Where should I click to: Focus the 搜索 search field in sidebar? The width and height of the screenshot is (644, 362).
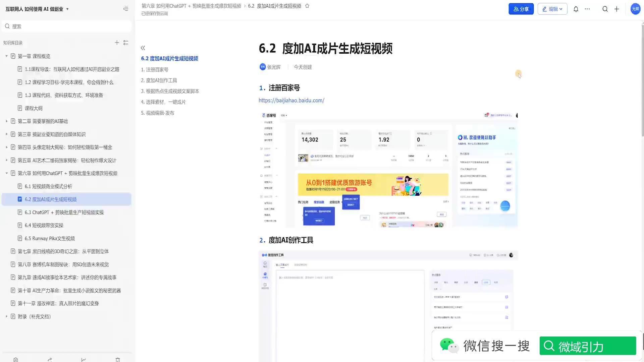click(66, 26)
